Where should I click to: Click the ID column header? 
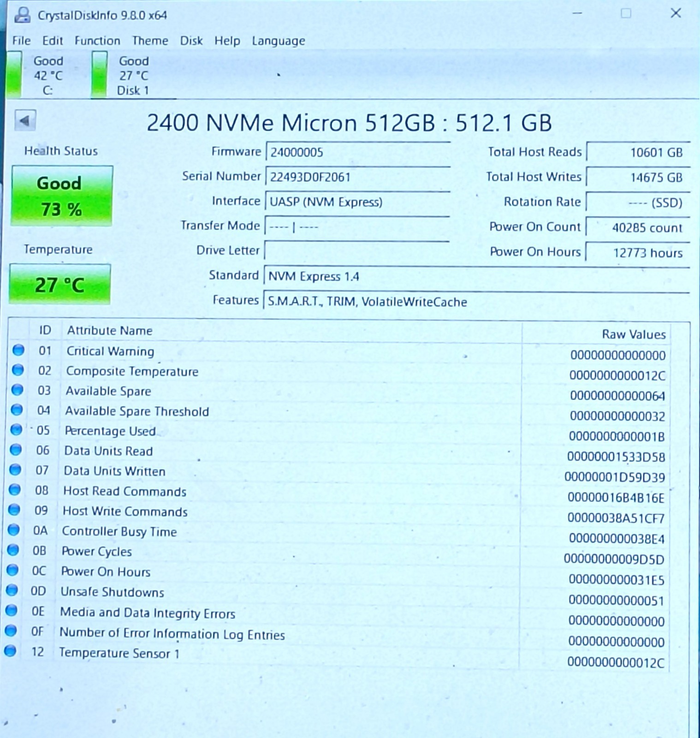pos(45,330)
